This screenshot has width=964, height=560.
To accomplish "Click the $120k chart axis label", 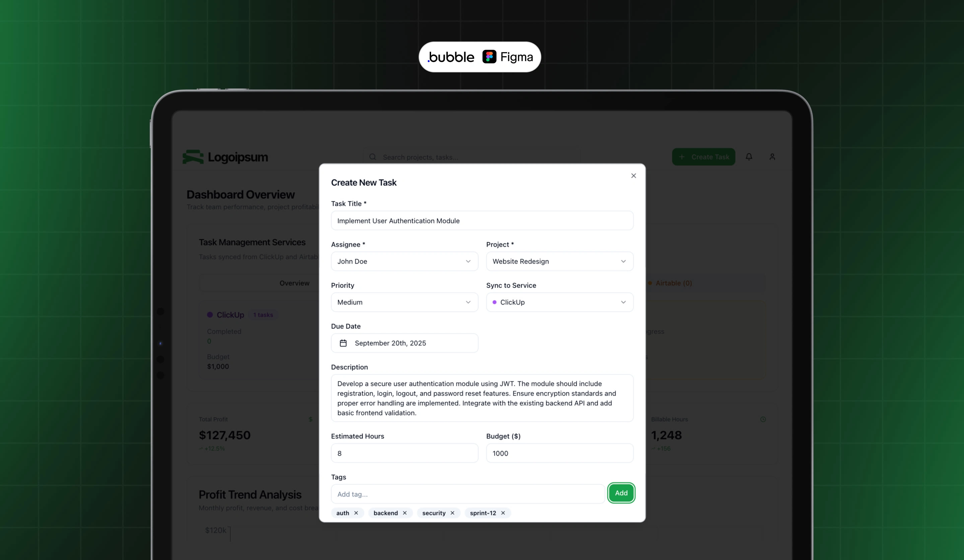I will (x=216, y=530).
